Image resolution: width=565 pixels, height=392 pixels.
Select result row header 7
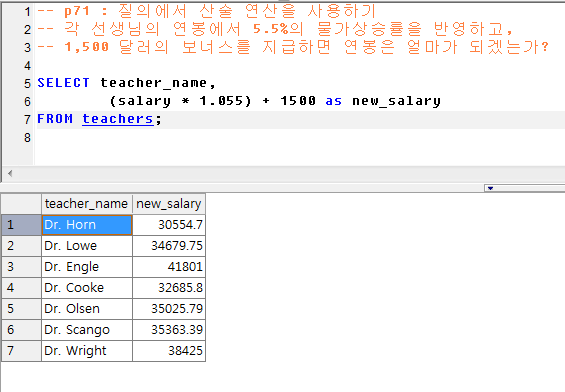point(21,350)
